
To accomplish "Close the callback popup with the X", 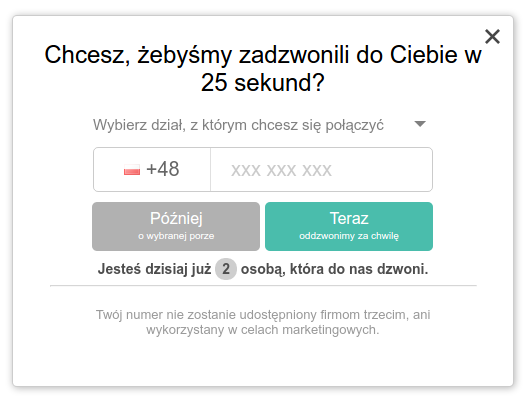I will tap(492, 37).
